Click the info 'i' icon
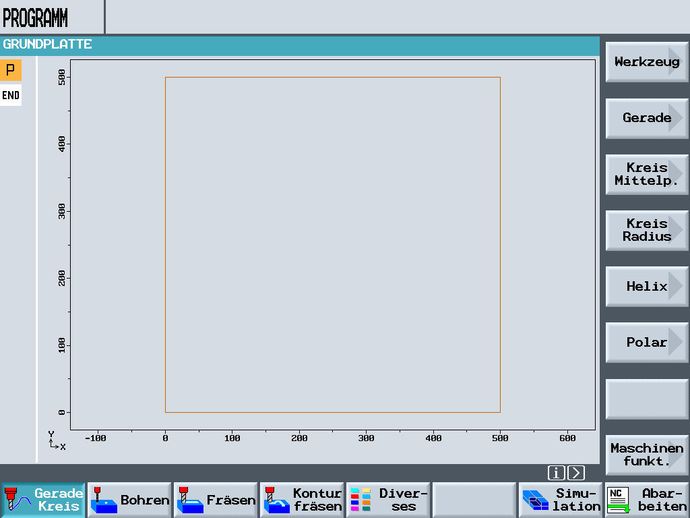 tap(556, 473)
